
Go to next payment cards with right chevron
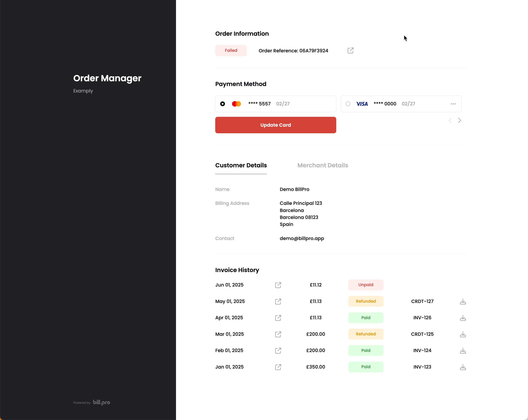tap(459, 120)
